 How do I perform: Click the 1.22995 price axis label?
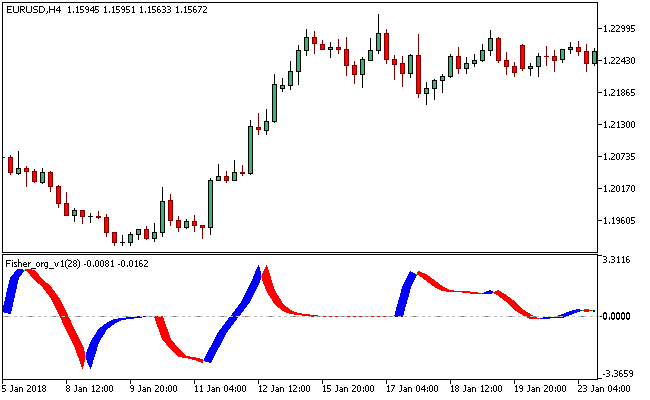[x=621, y=29]
